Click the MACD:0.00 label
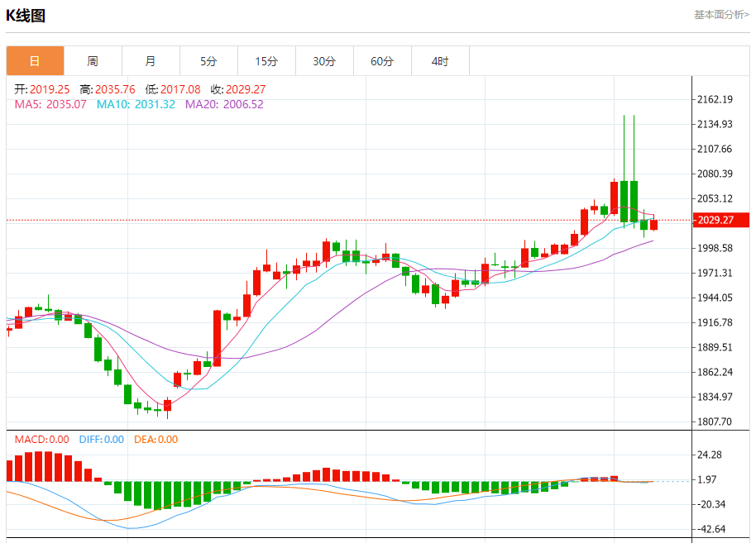This screenshot has height=543, width=756. (41, 440)
